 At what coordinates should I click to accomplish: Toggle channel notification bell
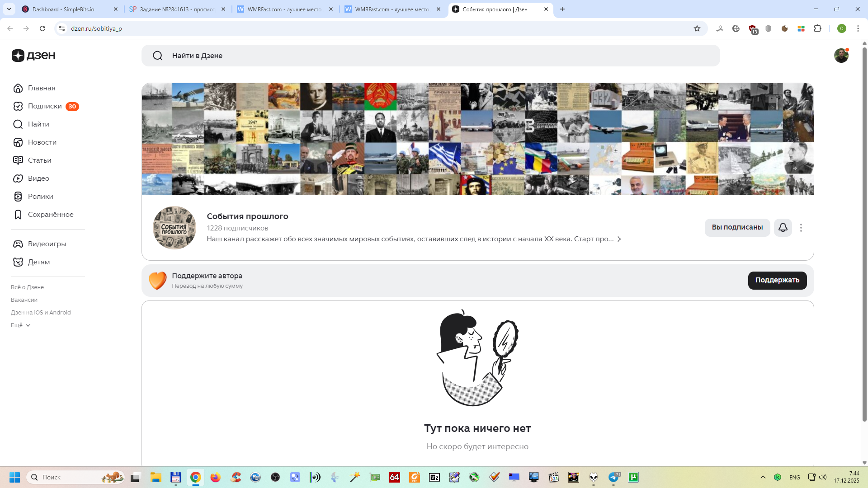coord(783,228)
